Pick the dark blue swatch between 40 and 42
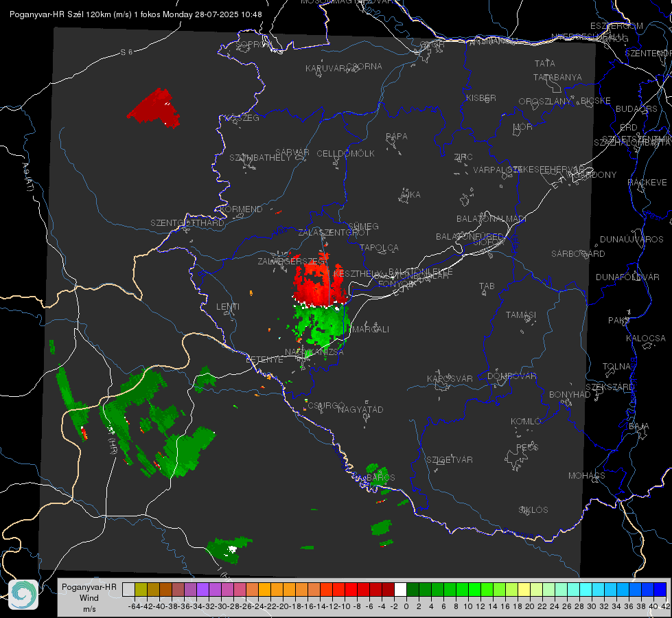 [660, 590]
